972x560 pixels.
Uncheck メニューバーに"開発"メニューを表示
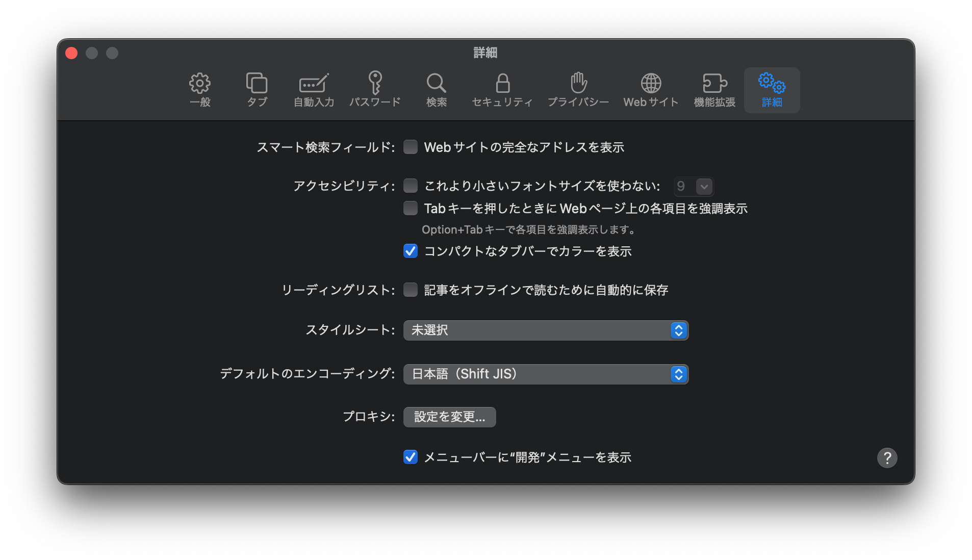tap(411, 457)
